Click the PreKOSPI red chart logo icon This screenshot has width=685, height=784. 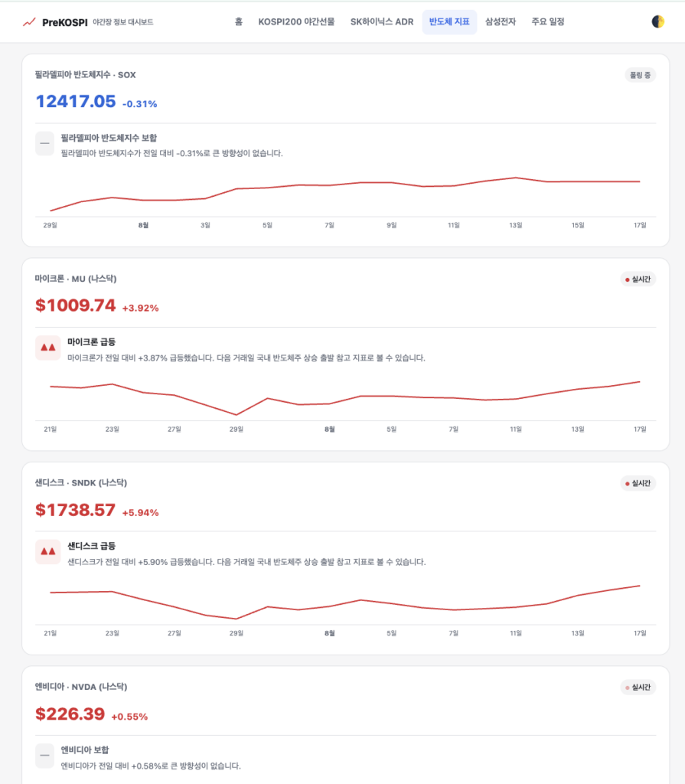pos(29,22)
